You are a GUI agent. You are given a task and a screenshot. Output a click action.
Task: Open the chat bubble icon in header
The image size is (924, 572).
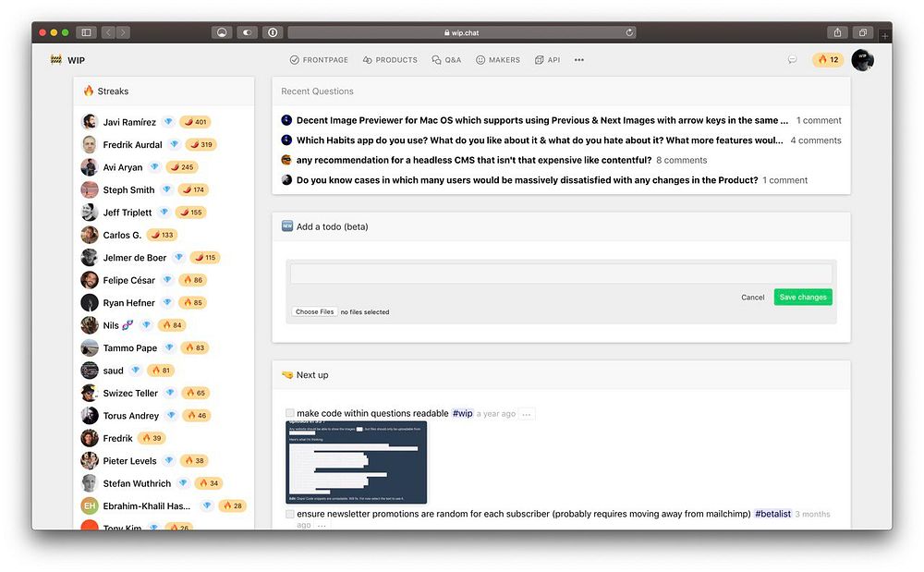(x=793, y=59)
